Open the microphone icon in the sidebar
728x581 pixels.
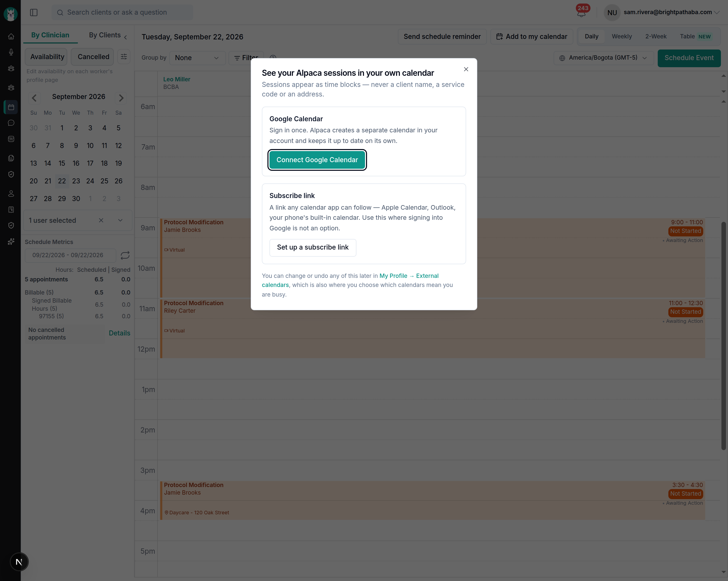pyautogui.click(x=11, y=52)
